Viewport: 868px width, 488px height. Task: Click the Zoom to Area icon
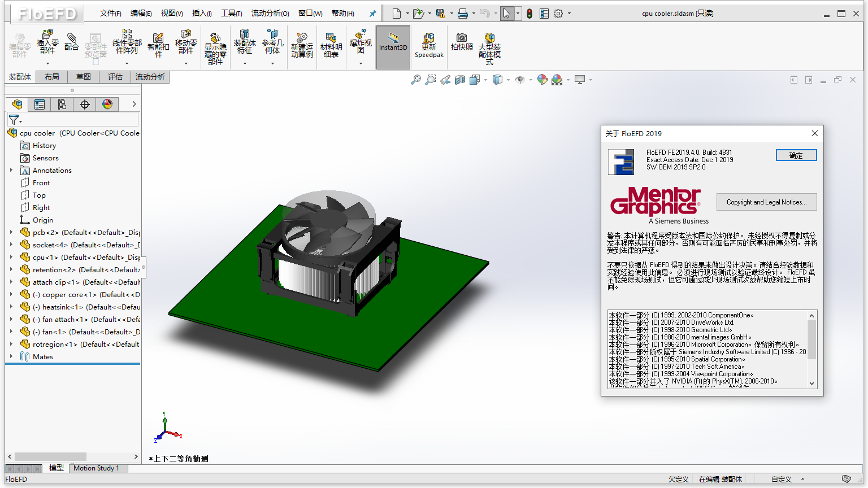(431, 80)
